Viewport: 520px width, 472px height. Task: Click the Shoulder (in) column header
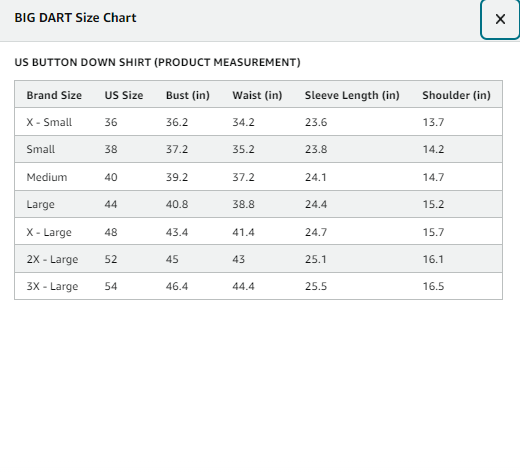(456, 95)
